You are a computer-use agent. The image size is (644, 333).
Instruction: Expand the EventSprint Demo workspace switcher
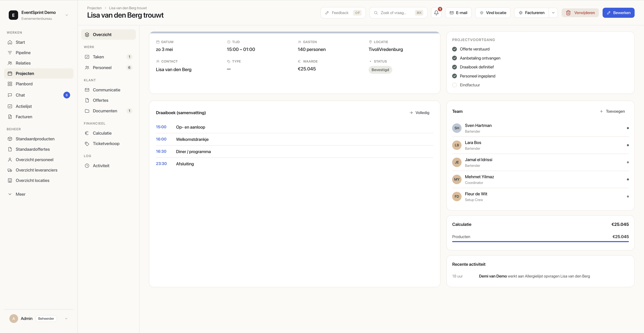67,15
